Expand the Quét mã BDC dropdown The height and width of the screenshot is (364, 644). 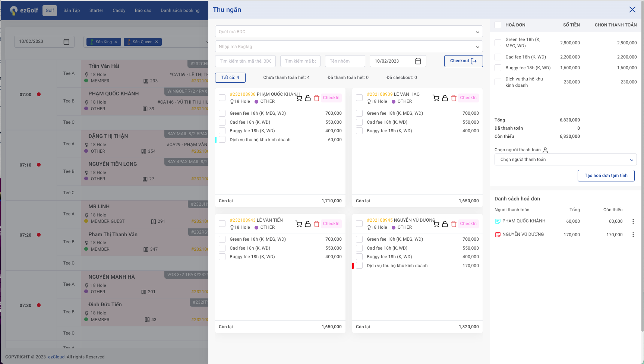pos(477,32)
